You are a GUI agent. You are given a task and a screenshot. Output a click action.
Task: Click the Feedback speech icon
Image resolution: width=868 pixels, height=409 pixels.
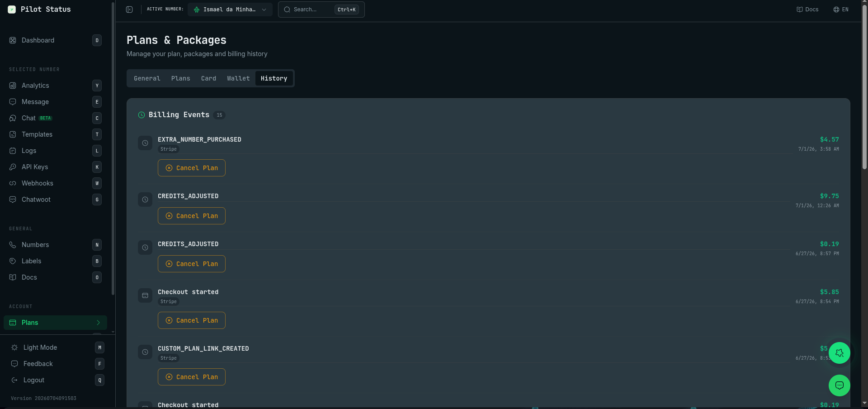click(x=14, y=364)
